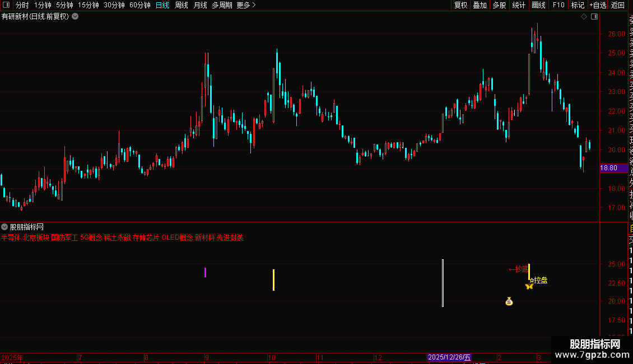Image resolution: width=633 pixels, height=364 pixels.
Task: Expand the 股朋指标网 indicator dropdown arrow
Action: tap(4, 227)
